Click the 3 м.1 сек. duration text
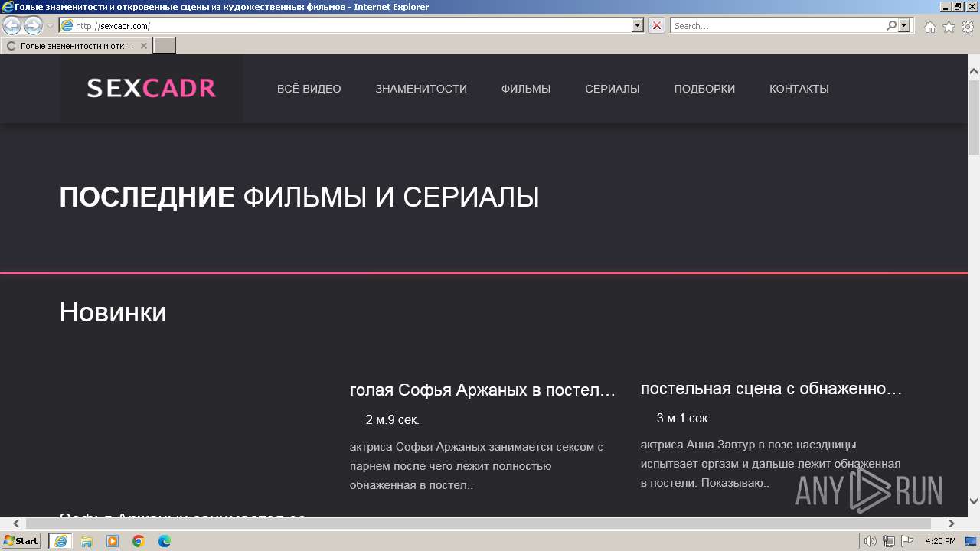This screenshot has width=980, height=551. point(684,418)
